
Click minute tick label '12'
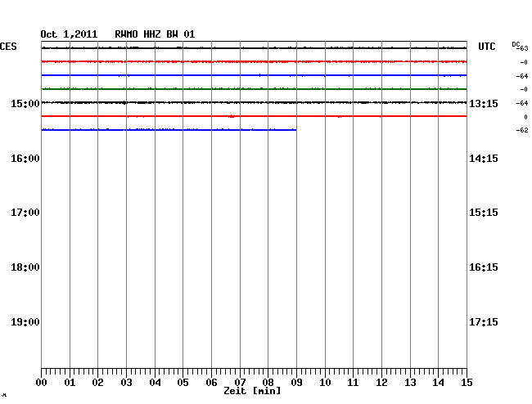click(x=381, y=383)
